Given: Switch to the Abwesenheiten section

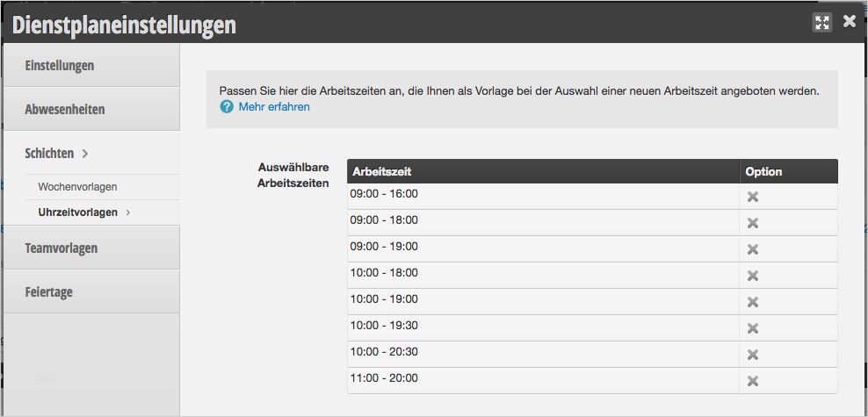Looking at the screenshot, I should (x=65, y=110).
